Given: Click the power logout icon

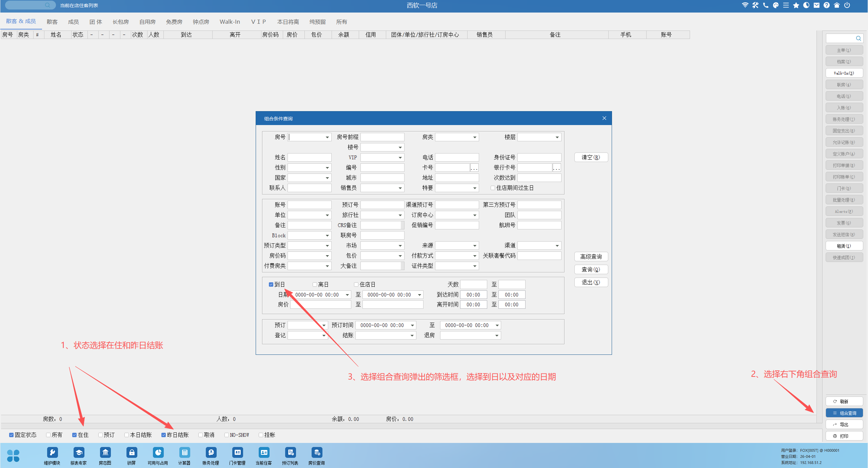Looking at the screenshot, I should (847, 5).
